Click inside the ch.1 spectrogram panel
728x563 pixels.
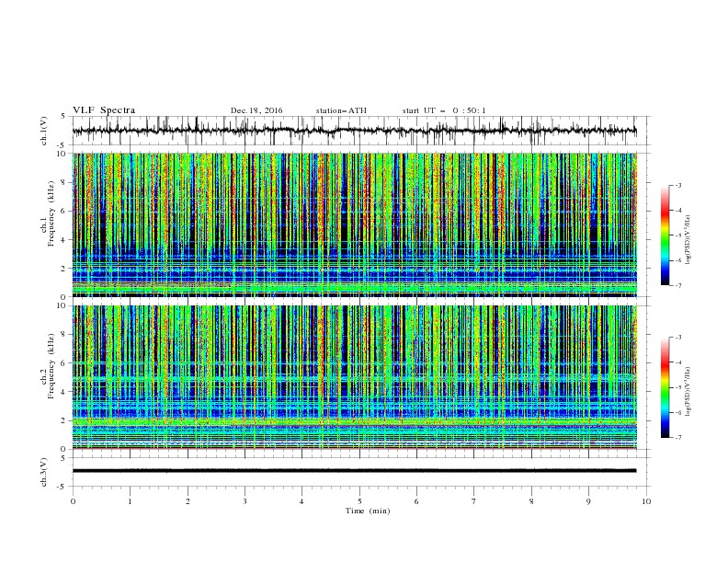(355, 224)
